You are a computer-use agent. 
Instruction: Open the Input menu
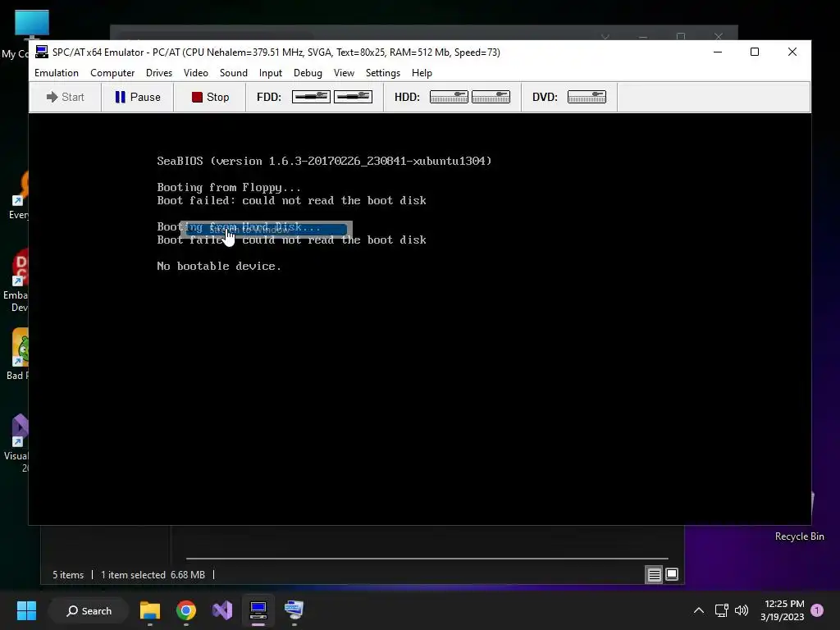[271, 73]
